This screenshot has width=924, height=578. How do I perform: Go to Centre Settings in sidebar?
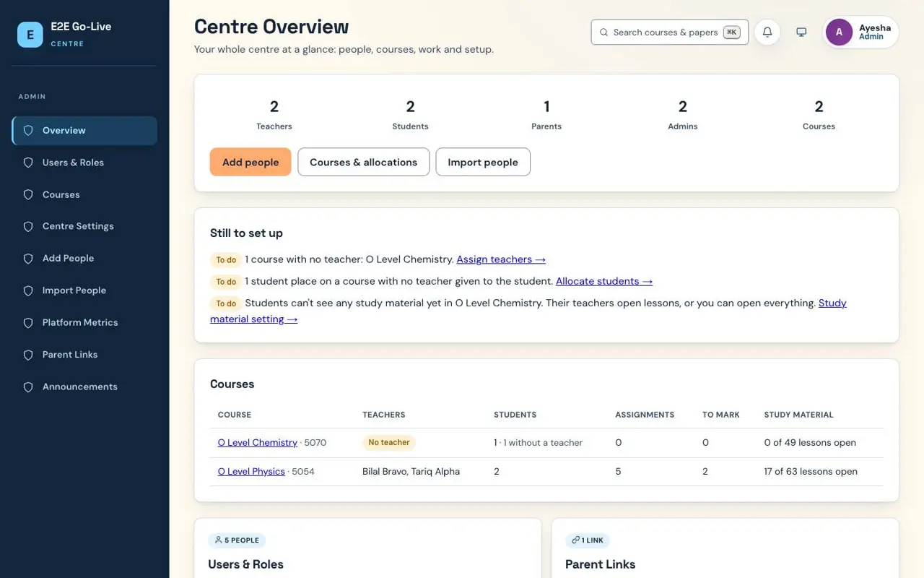[84, 227]
